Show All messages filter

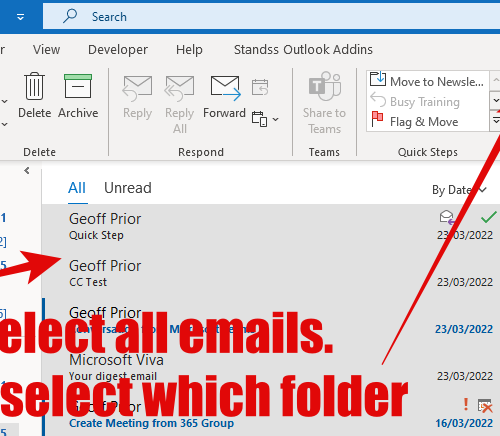77,188
